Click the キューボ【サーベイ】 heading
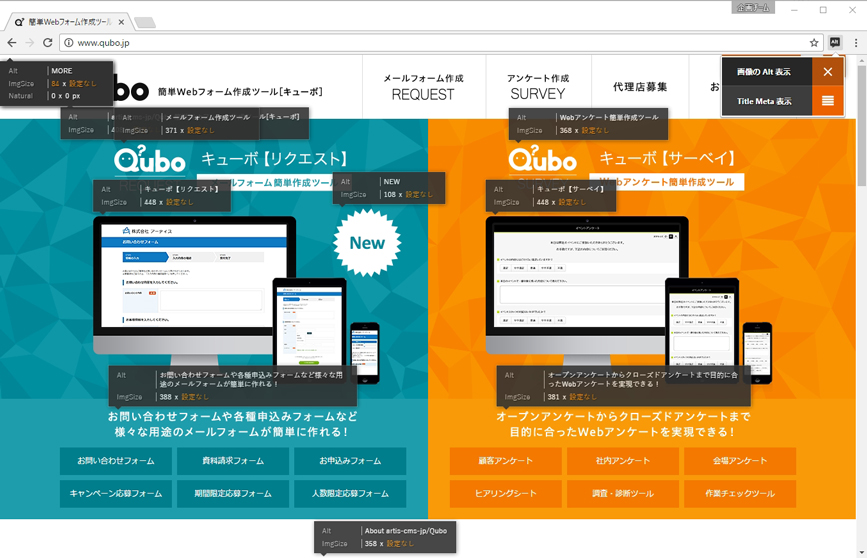 tap(667, 159)
